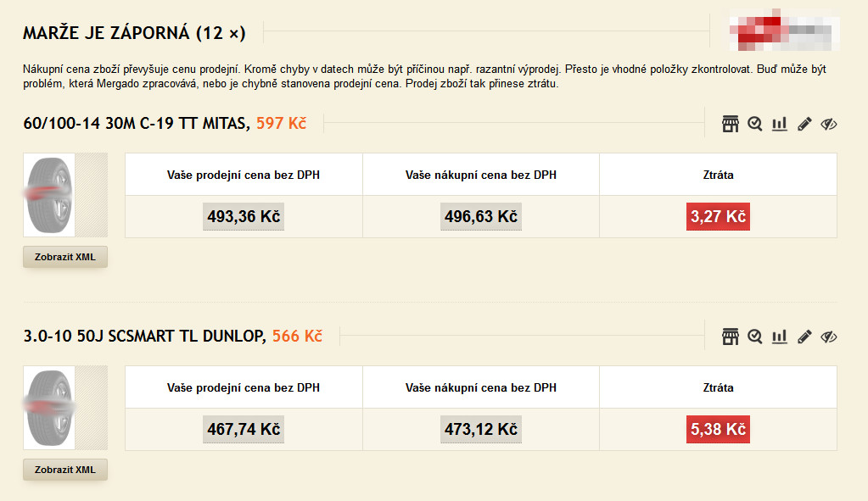Select the 496,63 Kč purchase price value
868x501 pixels.
pos(480,216)
